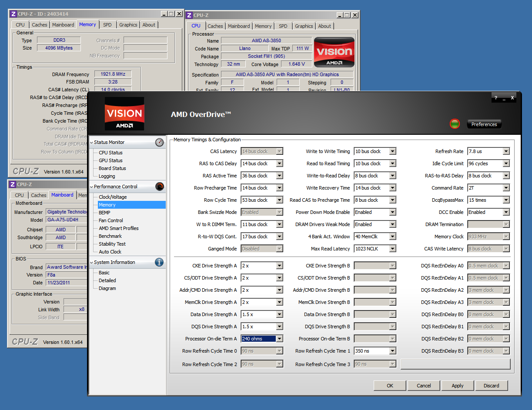Open the RAS Active Time dropdown
532x410 pixels.
(279, 176)
